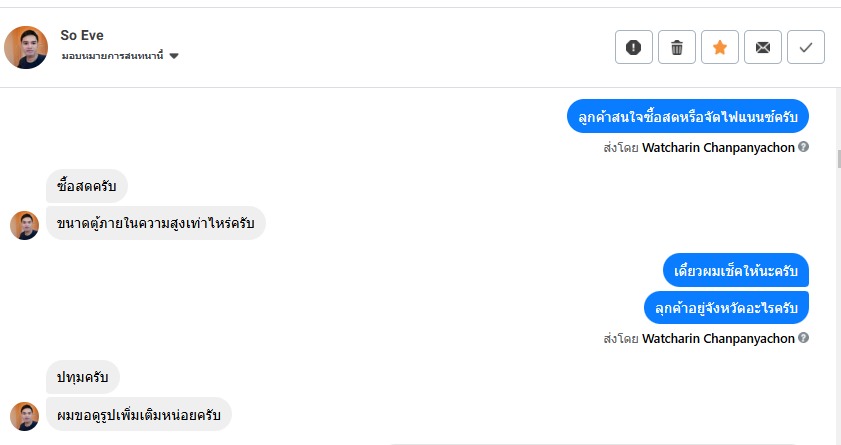Click small avatar beside ขนาดตู้ภายใน message

(25, 225)
